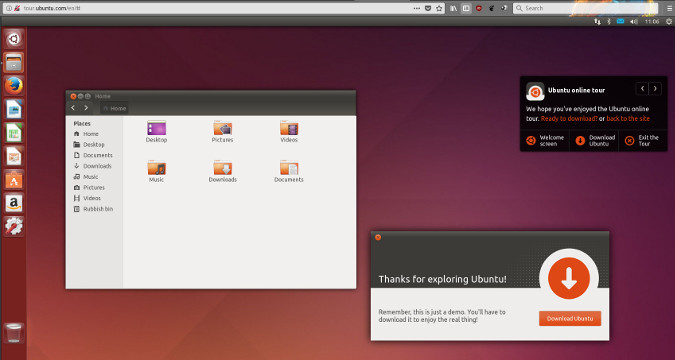Click Exit the Tour button
Screen dimensions: 675x360
643,141
